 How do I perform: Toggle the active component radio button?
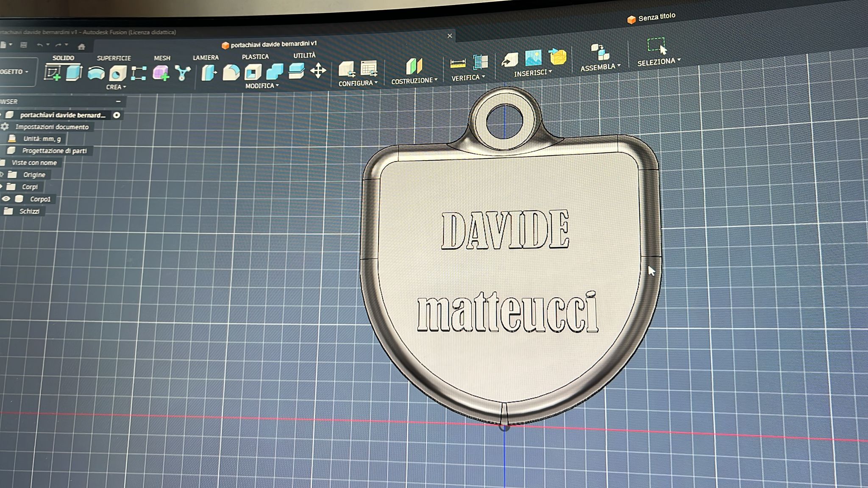[x=117, y=115]
